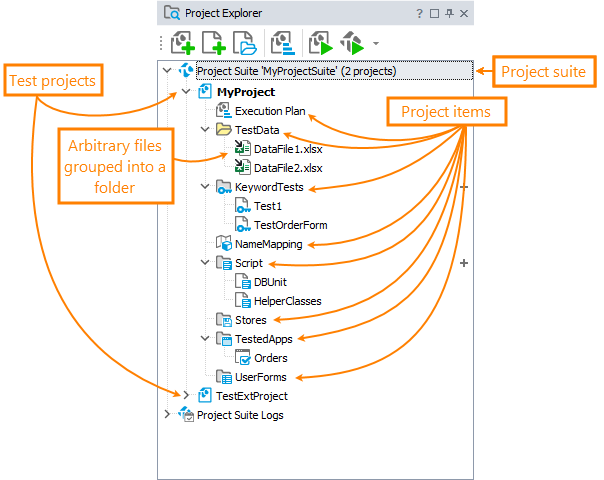This screenshot has width=604, height=480.
Task: Click the Run Project Suite toolbar icon
Action: point(351,44)
